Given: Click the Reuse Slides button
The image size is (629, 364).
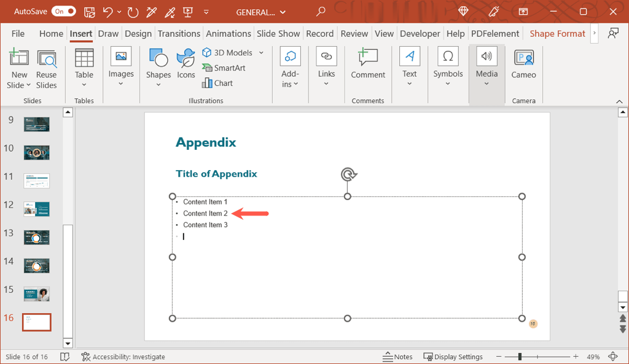Looking at the screenshot, I should pos(47,69).
